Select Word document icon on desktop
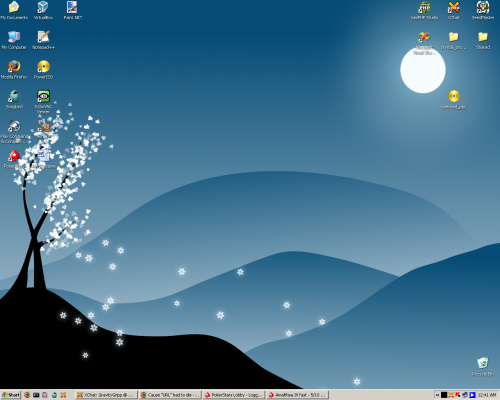The width and height of the screenshot is (500, 400). click(x=43, y=159)
